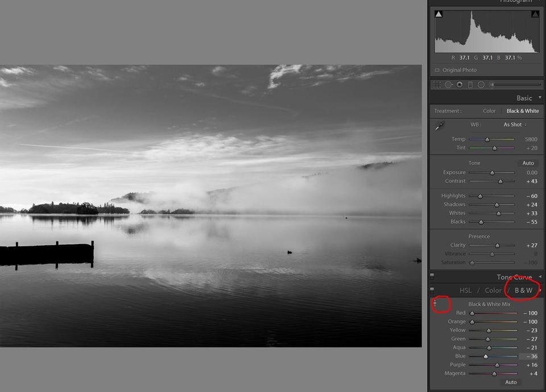Viewport: 546px width, 392px height.
Task: Switch to the Color tab in HSL panel
Action: coord(493,290)
